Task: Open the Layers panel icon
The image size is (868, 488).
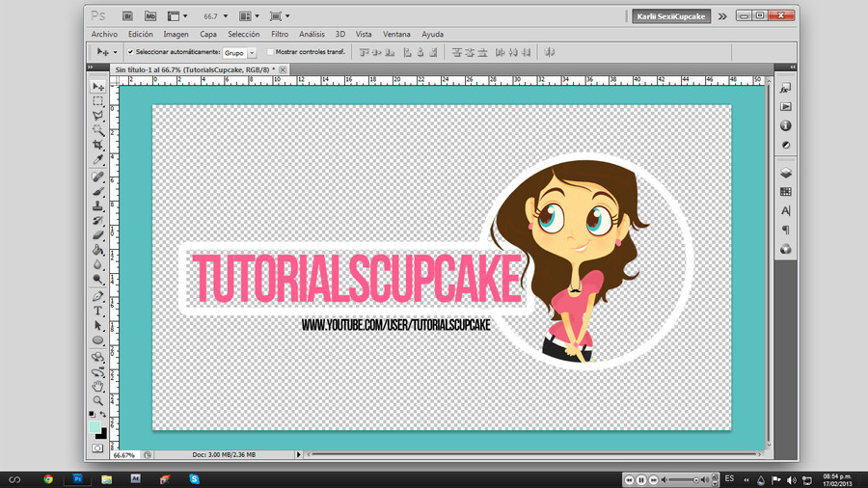Action: pyautogui.click(x=785, y=174)
